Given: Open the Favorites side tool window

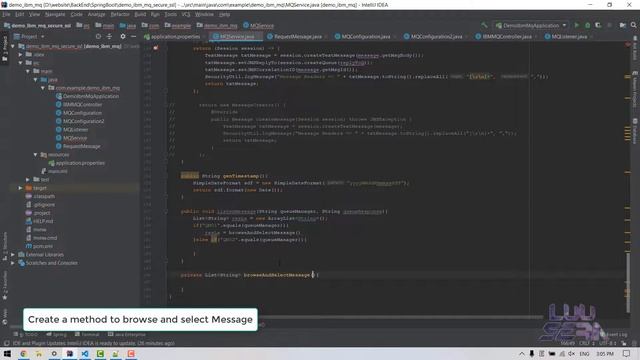Looking at the screenshot, I should (4, 286).
